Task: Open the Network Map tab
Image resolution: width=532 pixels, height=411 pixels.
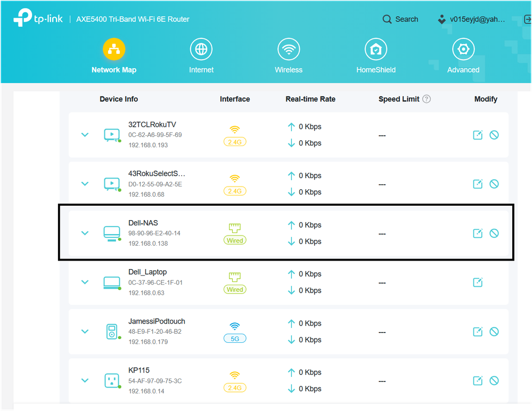Action: pyautogui.click(x=113, y=56)
